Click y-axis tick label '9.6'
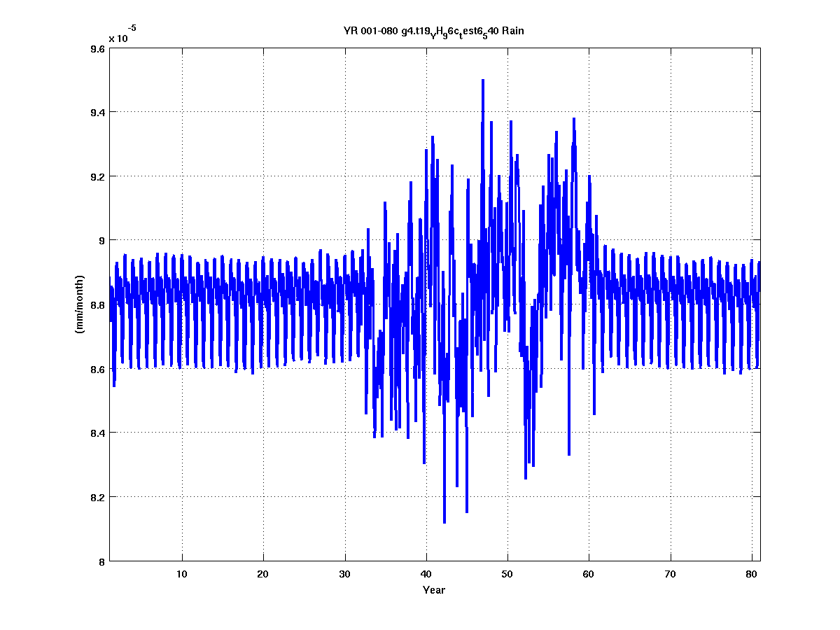Viewport: 840px width, 630px height. coord(98,48)
